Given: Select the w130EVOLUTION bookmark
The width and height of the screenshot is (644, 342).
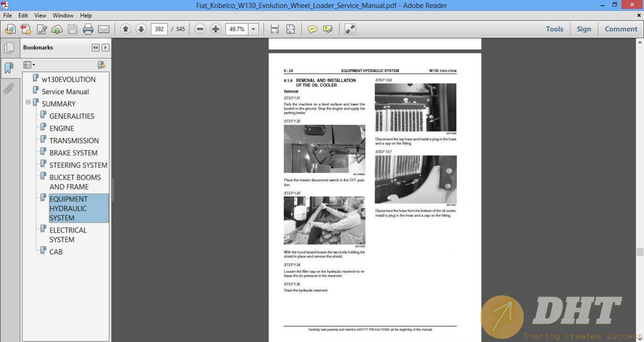Looking at the screenshot, I should click(68, 79).
